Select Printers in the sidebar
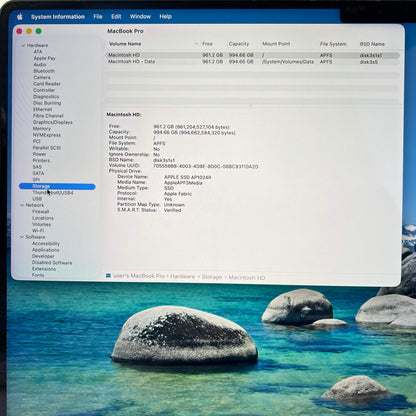 [41, 160]
